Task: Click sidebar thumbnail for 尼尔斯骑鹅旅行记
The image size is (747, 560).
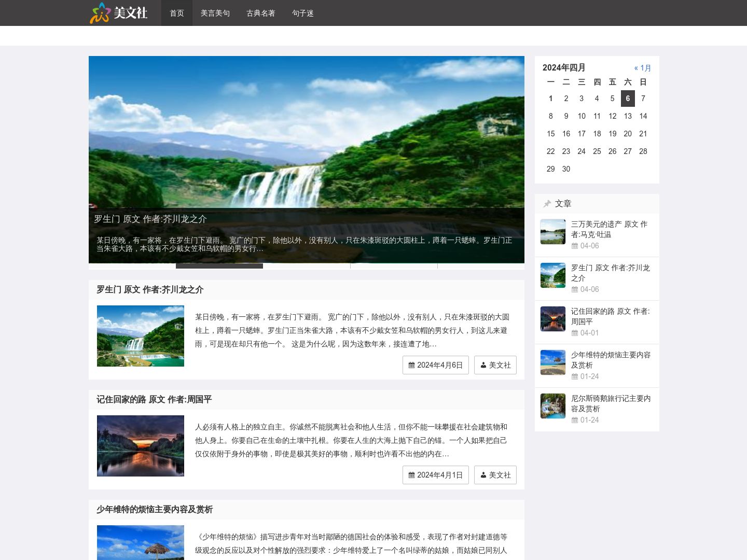Action: coord(553,406)
